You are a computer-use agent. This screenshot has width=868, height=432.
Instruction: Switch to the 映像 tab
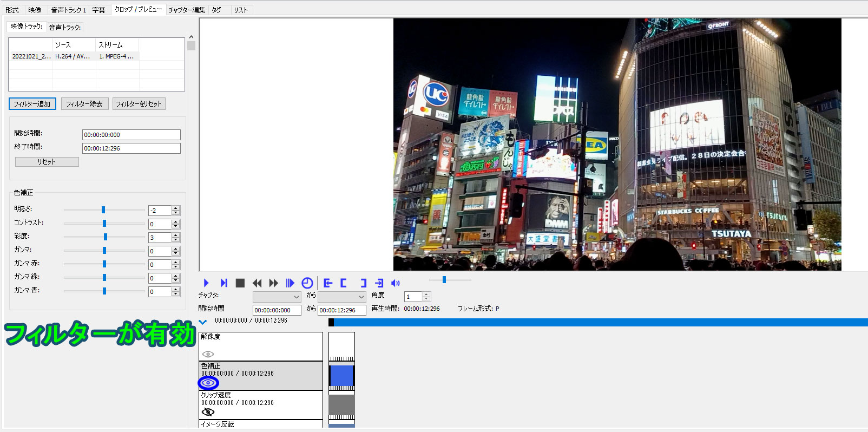(35, 10)
